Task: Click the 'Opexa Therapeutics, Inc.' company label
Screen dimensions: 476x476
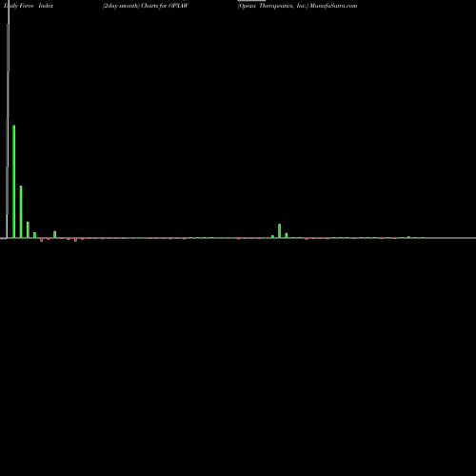Action: [273, 6]
